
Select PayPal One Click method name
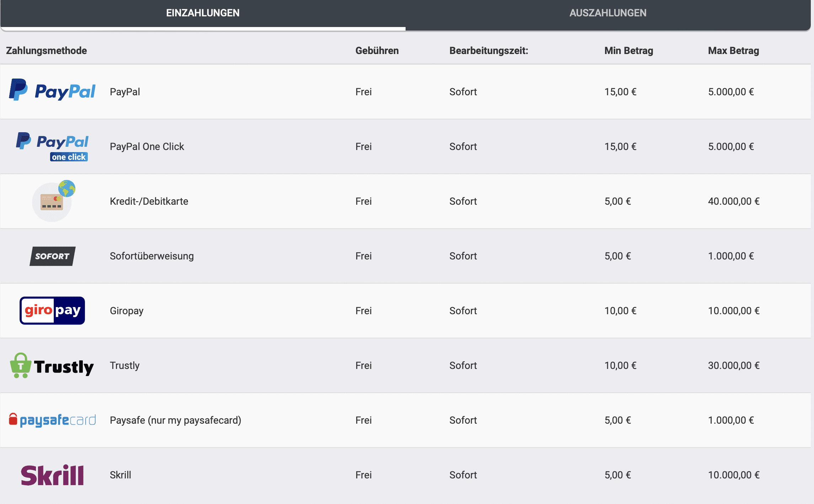[x=147, y=146]
